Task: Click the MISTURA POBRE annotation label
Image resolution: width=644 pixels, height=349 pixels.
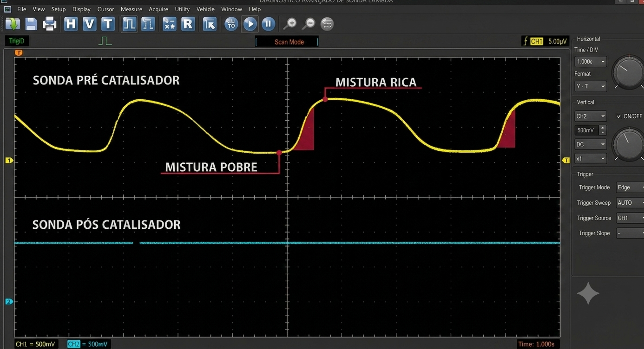Action: click(x=211, y=167)
